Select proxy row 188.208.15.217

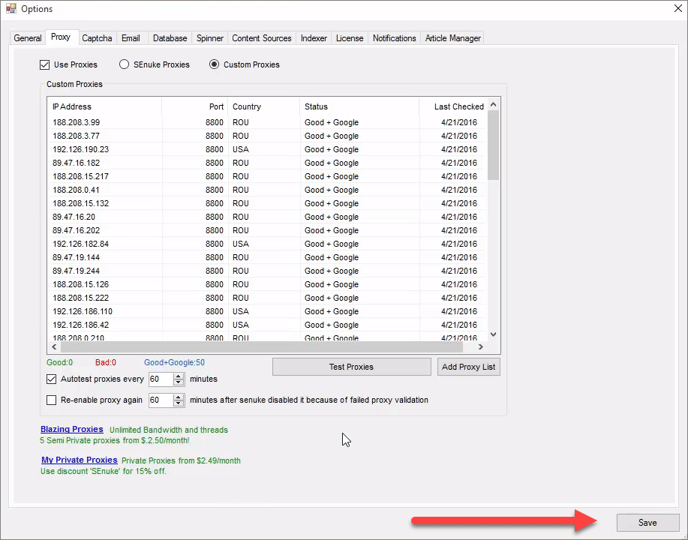(268, 176)
